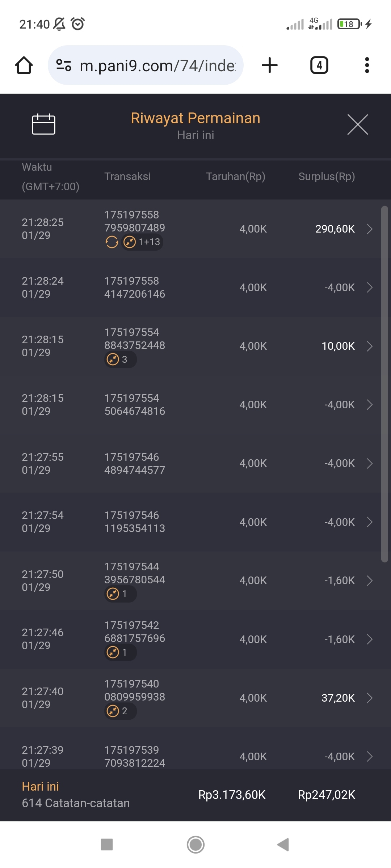Click the respin circular icon on the first row
The width and height of the screenshot is (391, 868).
point(112,242)
